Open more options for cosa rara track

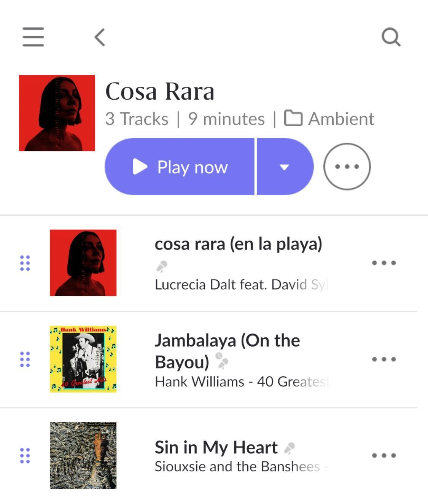[384, 263]
